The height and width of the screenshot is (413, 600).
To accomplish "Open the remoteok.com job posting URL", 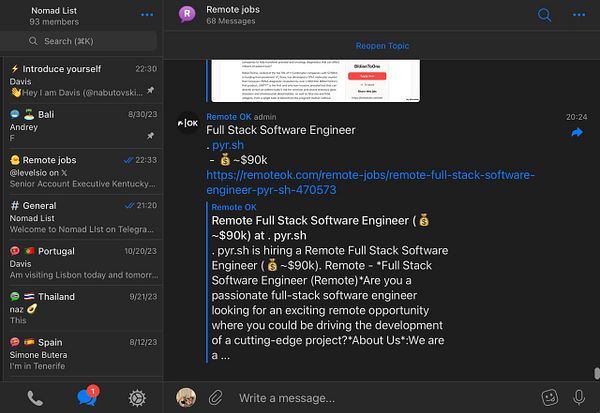I will click(370, 182).
